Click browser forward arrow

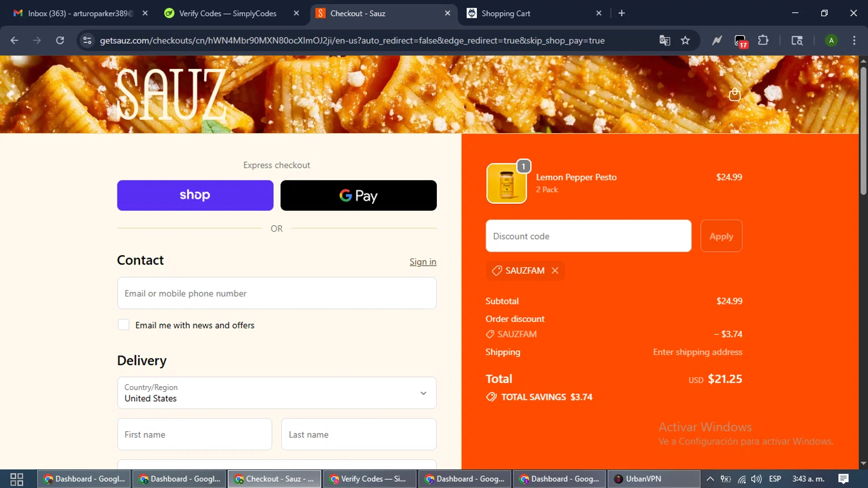[x=37, y=41]
